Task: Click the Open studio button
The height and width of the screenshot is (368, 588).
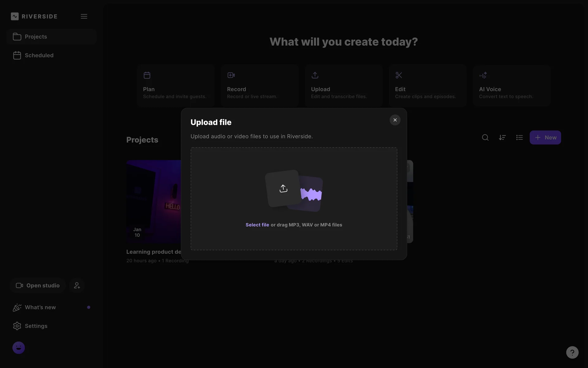Action: coord(38,286)
